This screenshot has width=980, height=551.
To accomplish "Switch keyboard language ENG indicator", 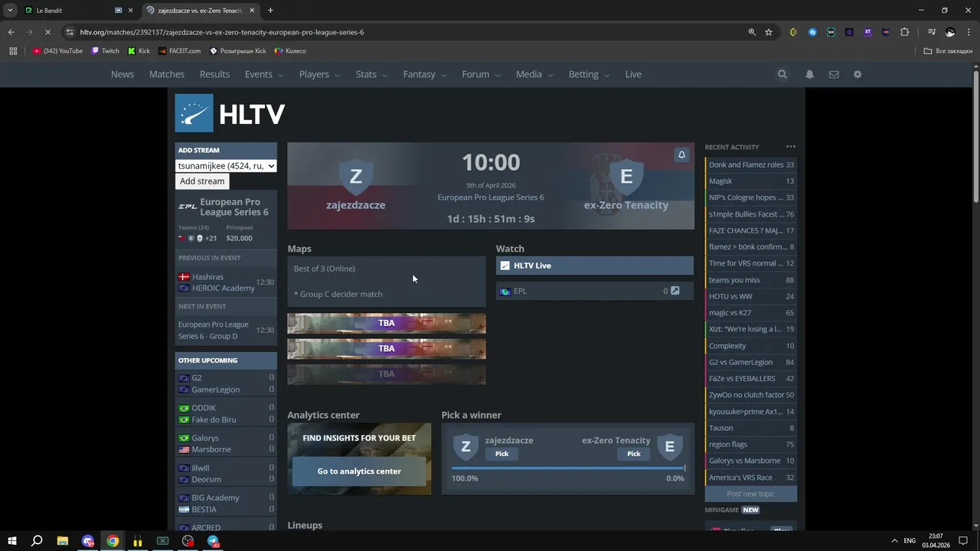I will click(x=910, y=541).
